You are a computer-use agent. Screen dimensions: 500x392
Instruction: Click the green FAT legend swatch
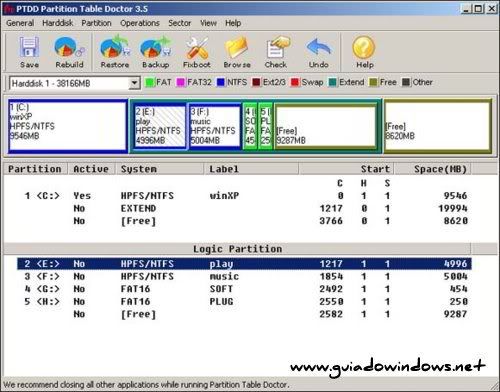[150, 82]
